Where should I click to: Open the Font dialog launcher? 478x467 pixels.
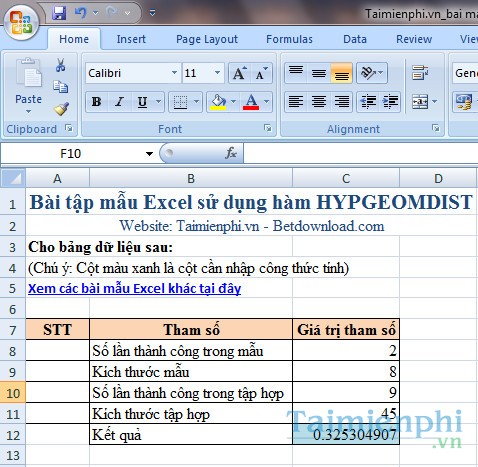pyautogui.click(x=268, y=128)
